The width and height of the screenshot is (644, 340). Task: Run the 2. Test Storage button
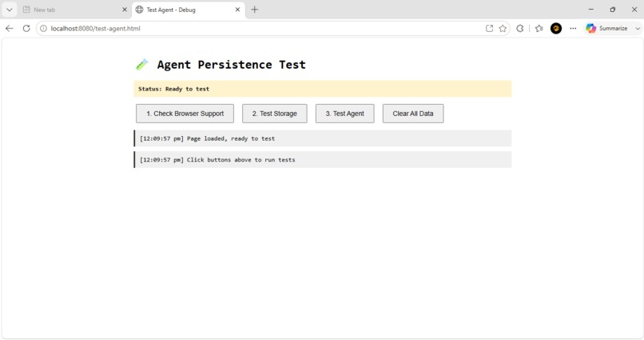click(274, 114)
